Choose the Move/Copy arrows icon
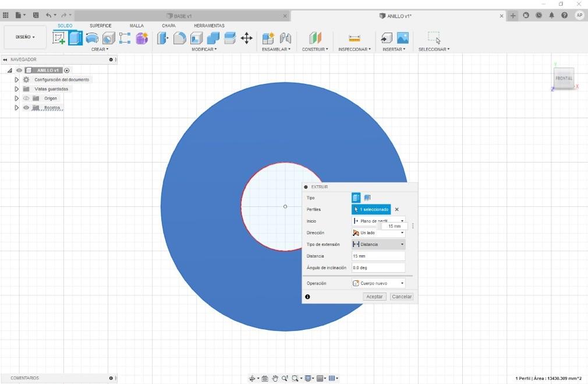The height and width of the screenshot is (384, 588). coord(246,38)
